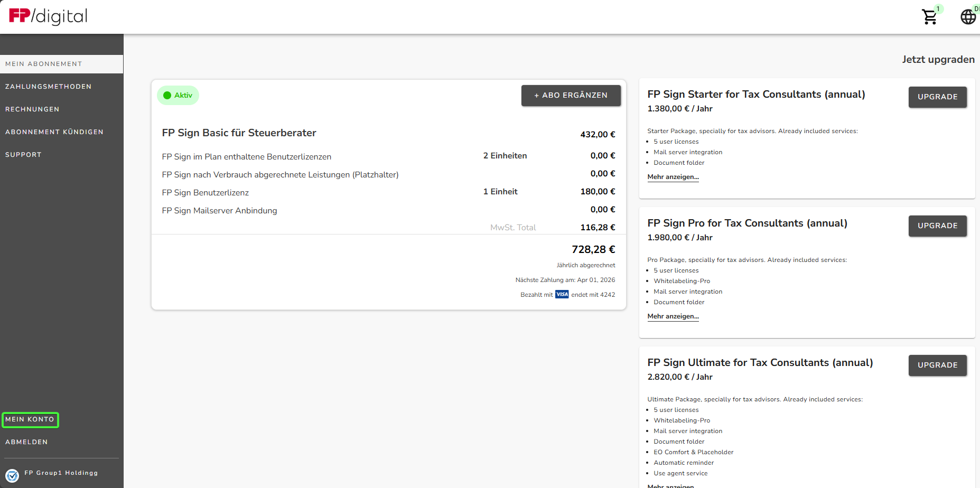Screen dimensions: 980x488
Task: Click the 1.980,00 € / Jahr price
Action: tap(680, 238)
